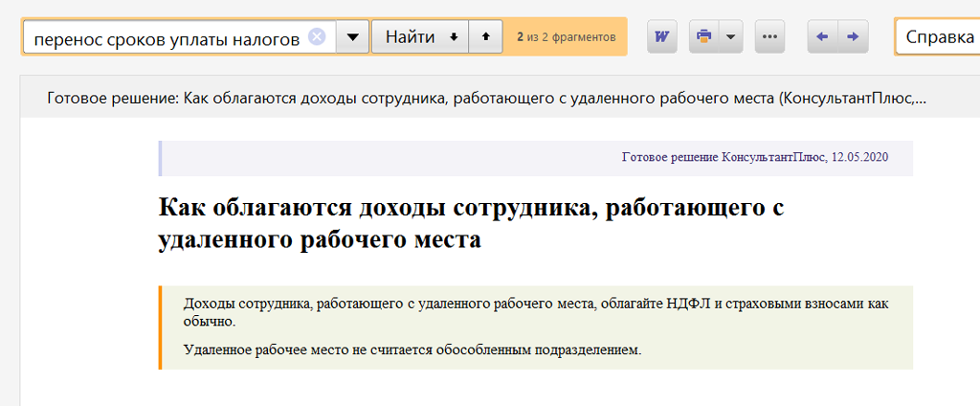Open more actions via three-dots button
Screen dimensions: 980x406
pos(770,37)
